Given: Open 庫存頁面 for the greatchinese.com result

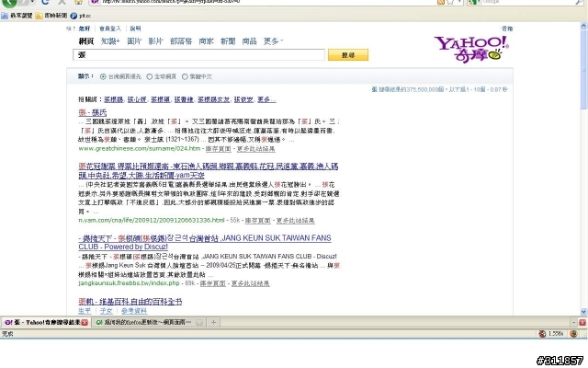Looking at the screenshot, I should (x=219, y=149).
